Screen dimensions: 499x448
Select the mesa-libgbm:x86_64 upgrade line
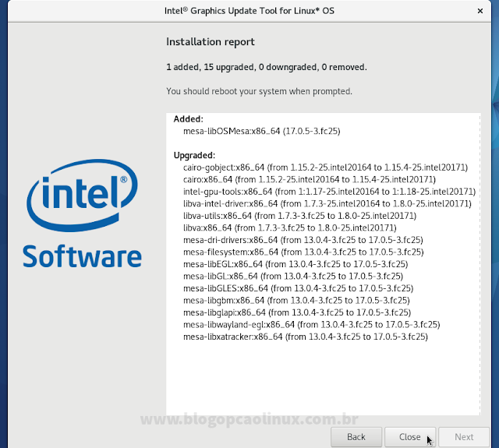(x=296, y=300)
